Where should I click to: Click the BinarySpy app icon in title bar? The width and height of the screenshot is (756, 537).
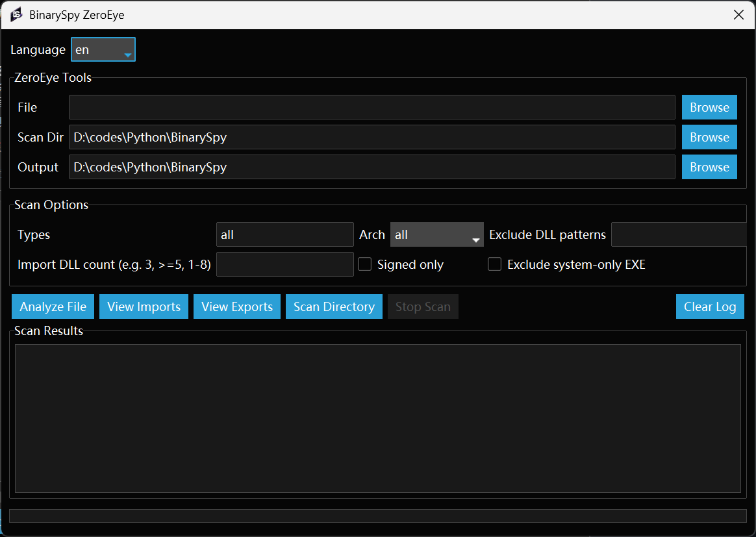16,15
